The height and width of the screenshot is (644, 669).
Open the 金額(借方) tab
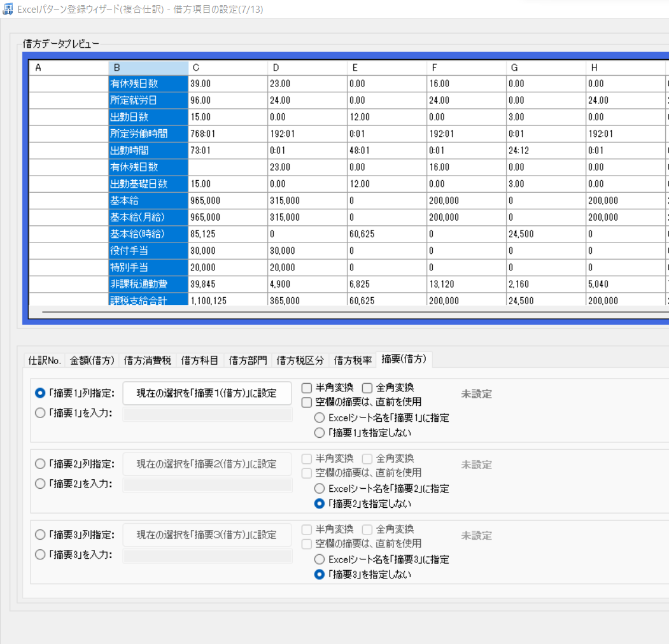92,361
